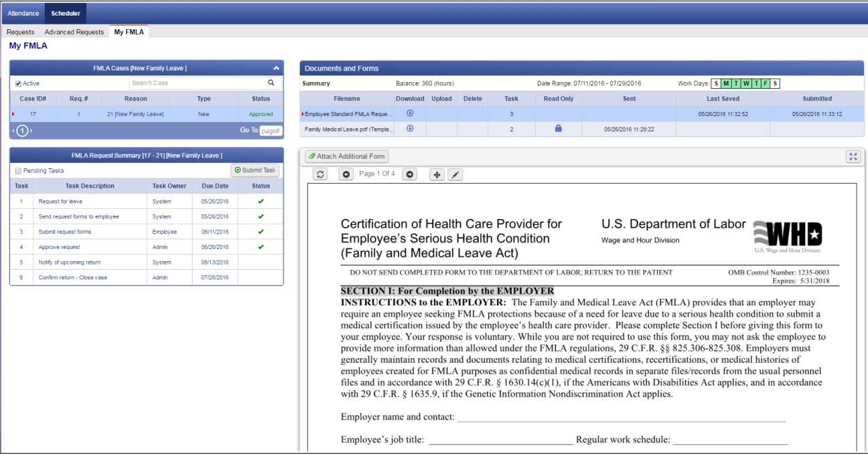This screenshot has height=455, width=868.
Task: Toggle the Monday work day box
Action: coord(726,83)
